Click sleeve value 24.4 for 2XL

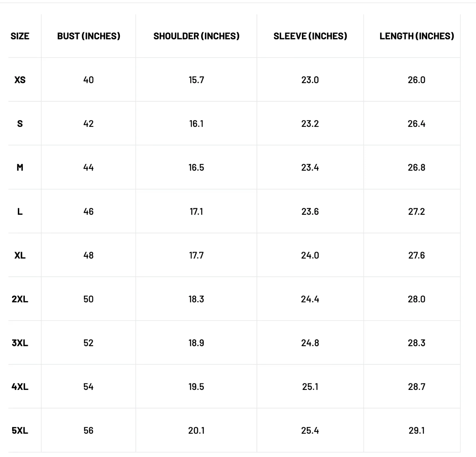coord(310,299)
